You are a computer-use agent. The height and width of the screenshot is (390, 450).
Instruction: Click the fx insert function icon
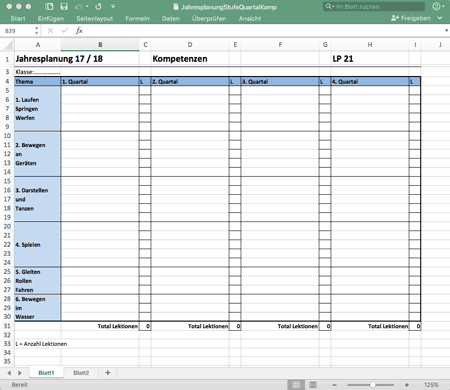[x=79, y=31]
